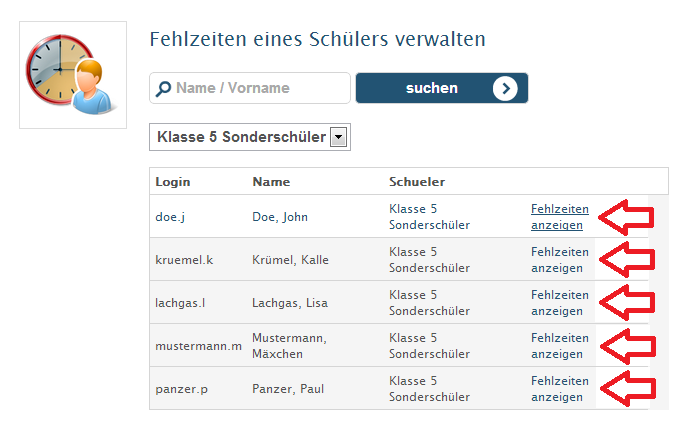691x438 pixels.
Task: Click the Schueler column header
Action: [417, 182]
